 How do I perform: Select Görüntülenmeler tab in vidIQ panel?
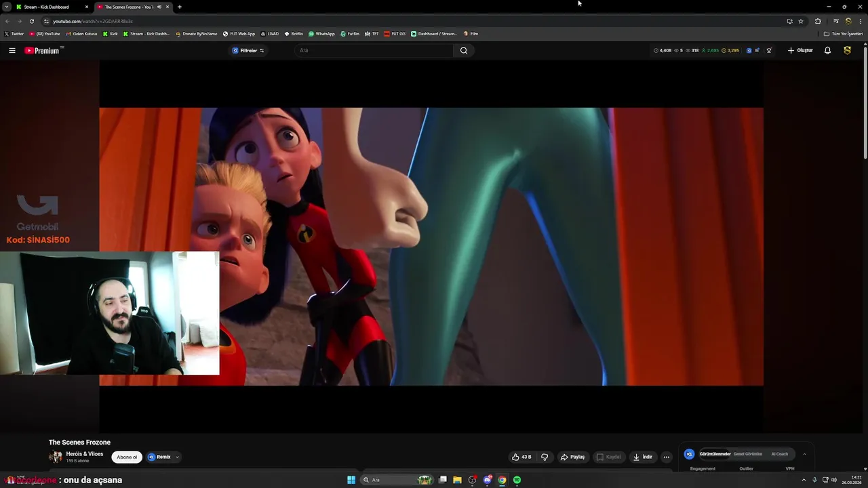tap(715, 454)
